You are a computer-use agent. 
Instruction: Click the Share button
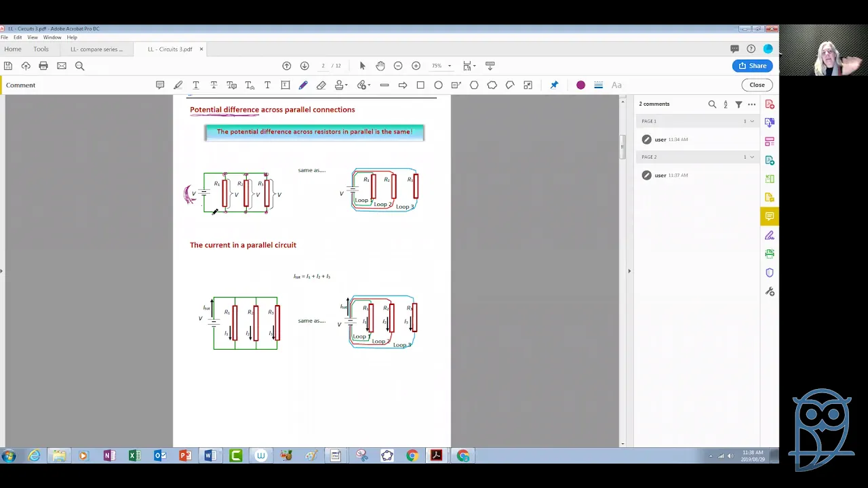click(752, 66)
